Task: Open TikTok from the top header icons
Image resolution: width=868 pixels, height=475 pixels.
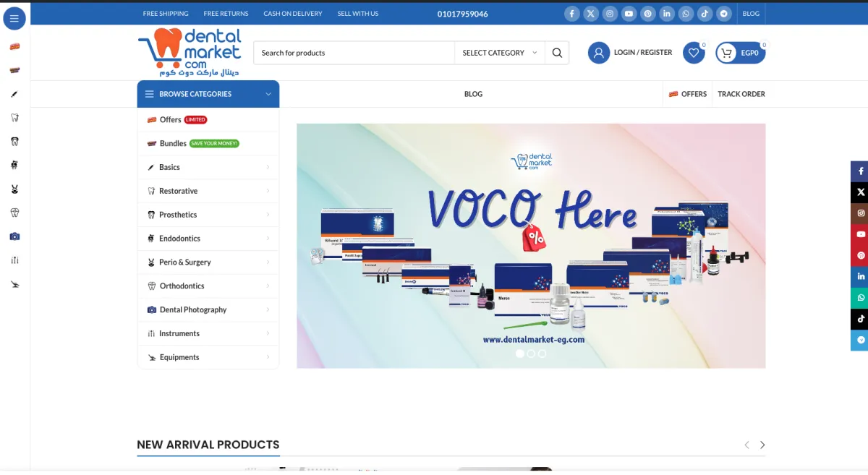Action: coord(705,14)
